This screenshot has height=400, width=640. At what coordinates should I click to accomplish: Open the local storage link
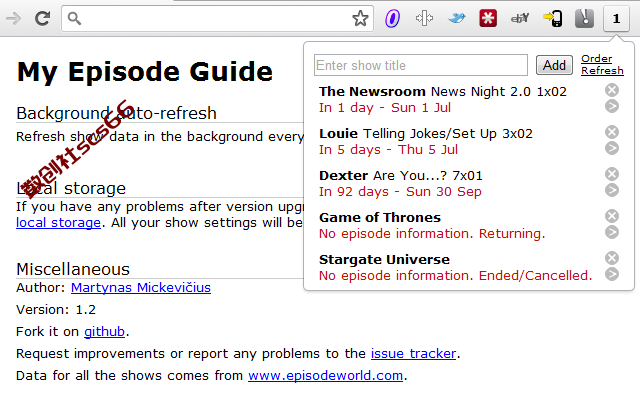pos(58,223)
